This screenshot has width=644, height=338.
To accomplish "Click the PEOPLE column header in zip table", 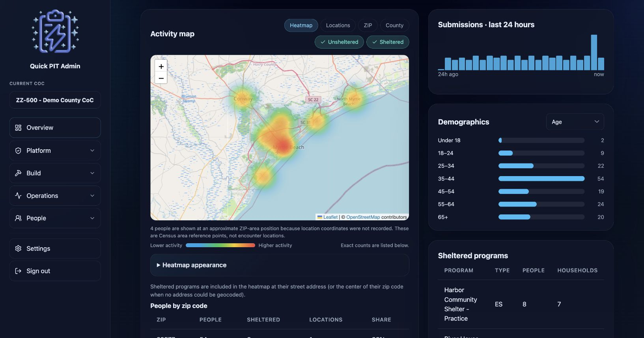I will pos(211,320).
